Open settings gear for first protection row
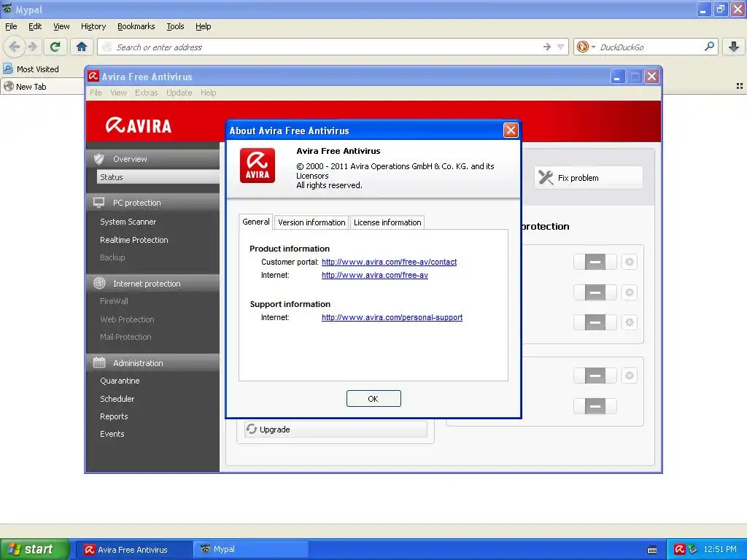The width and height of the screenshot is (747, 560). [x=630, y=262]
